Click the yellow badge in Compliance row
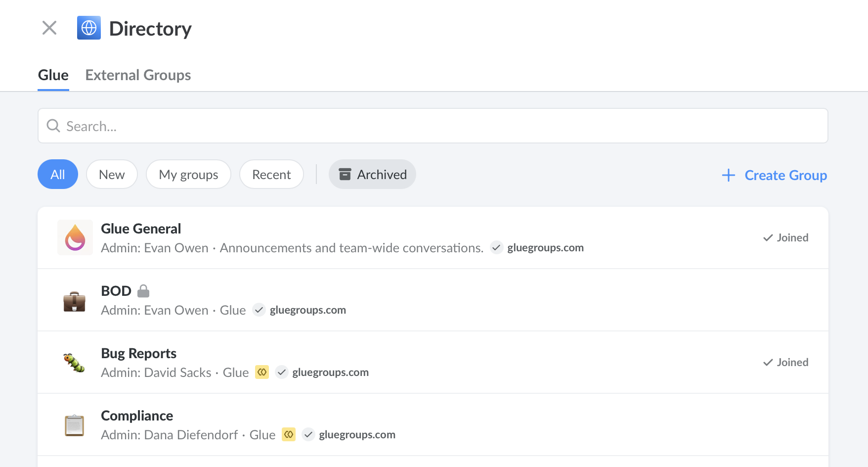Viewport: 868px width, 467px height. [x=289, y=434]
